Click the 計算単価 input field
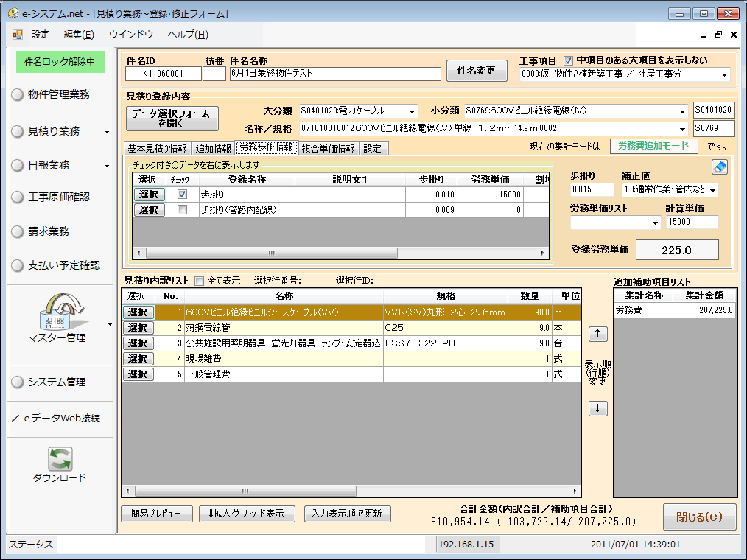 pos(692,222)
